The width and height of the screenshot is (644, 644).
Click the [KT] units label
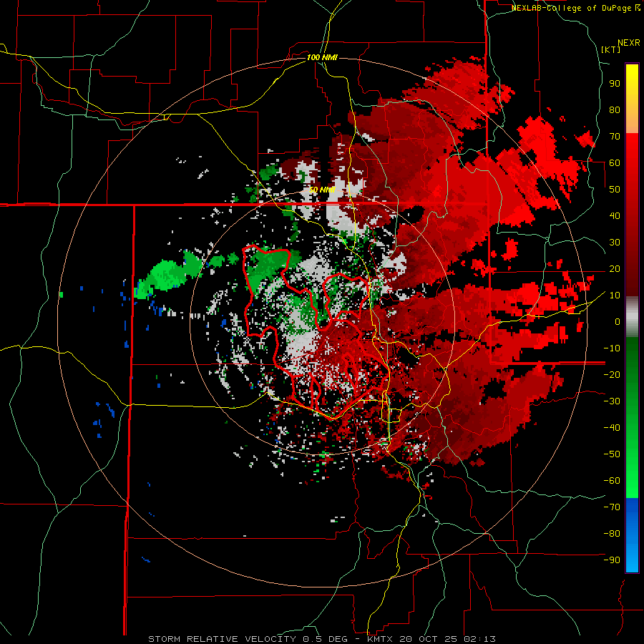tap(610, 49)
